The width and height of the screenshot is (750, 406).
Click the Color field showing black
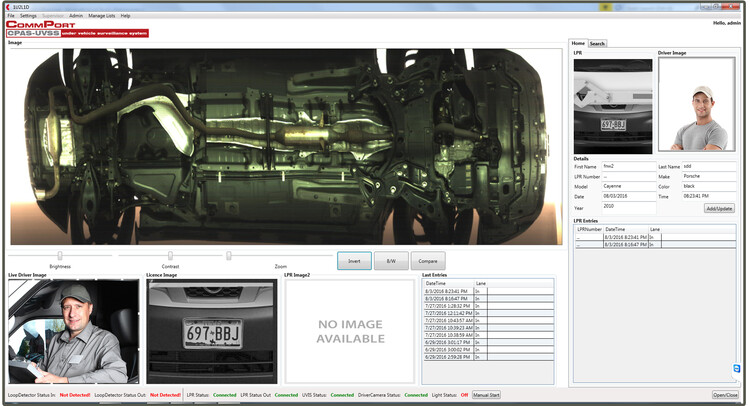point(709,187)
